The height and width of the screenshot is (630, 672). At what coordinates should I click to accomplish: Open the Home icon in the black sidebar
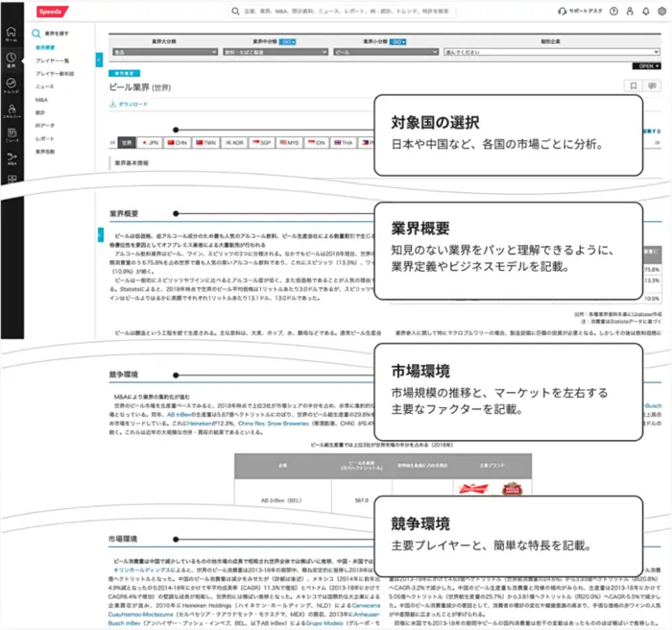click(12, 34)
